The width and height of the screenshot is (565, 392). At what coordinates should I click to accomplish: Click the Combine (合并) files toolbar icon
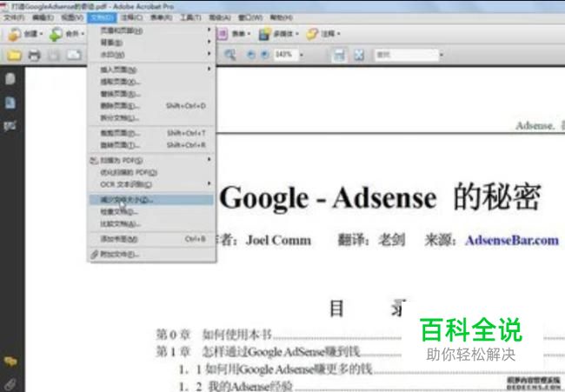coord(56,34)
